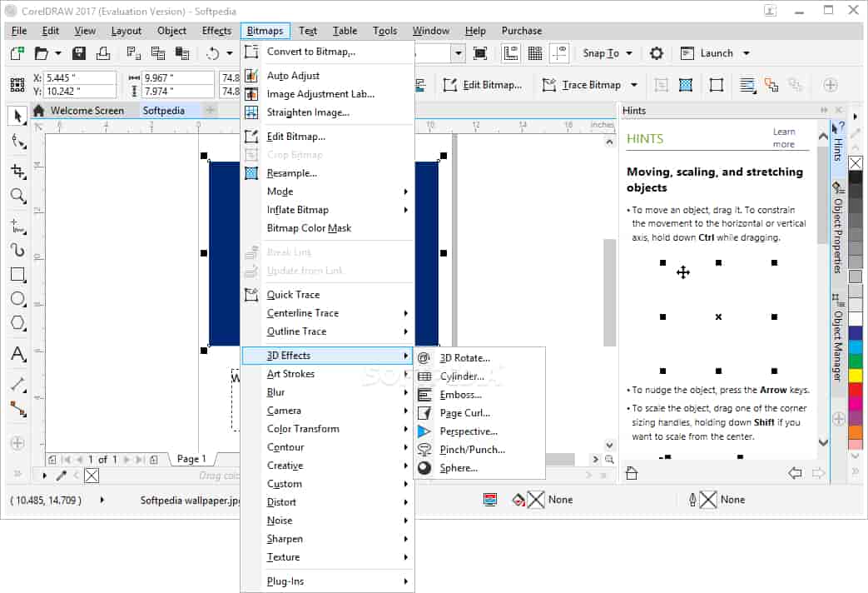Click the Print icon in toolbar
Viewport: 868px width, 593px height.
click(x=103, y=53)
